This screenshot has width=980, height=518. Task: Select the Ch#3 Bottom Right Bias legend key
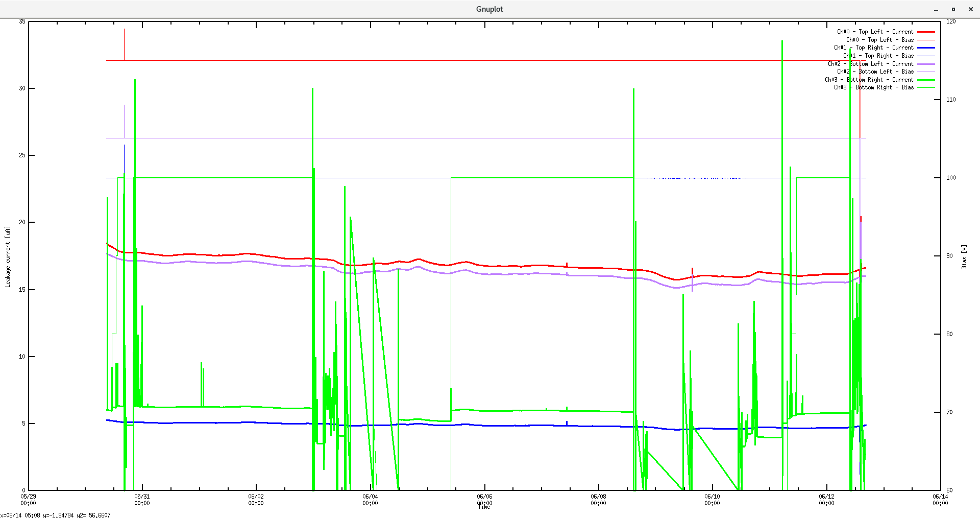[x=925, y=87]
